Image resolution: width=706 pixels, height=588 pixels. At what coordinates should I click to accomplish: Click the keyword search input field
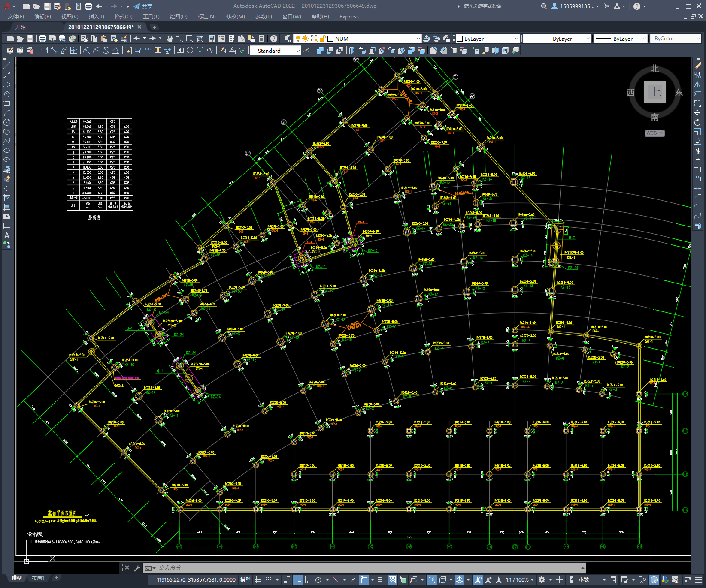point(500,6)
